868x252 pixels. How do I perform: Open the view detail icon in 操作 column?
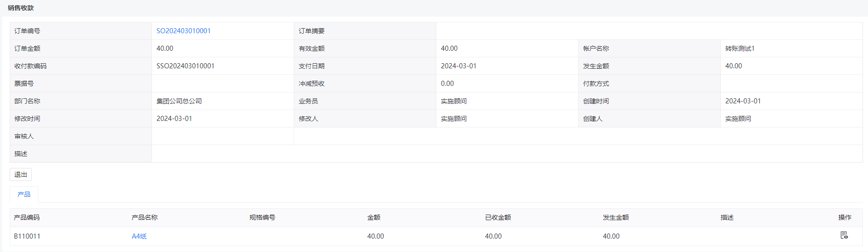844,235
